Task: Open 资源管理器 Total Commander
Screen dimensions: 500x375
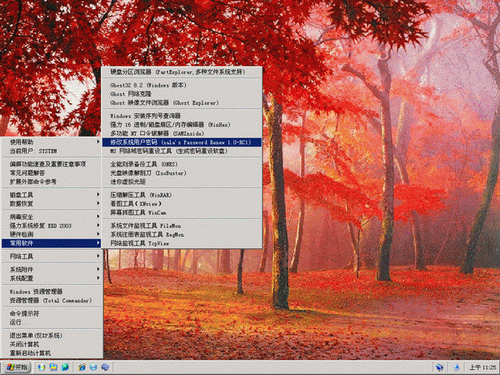Action: point(51,300)
